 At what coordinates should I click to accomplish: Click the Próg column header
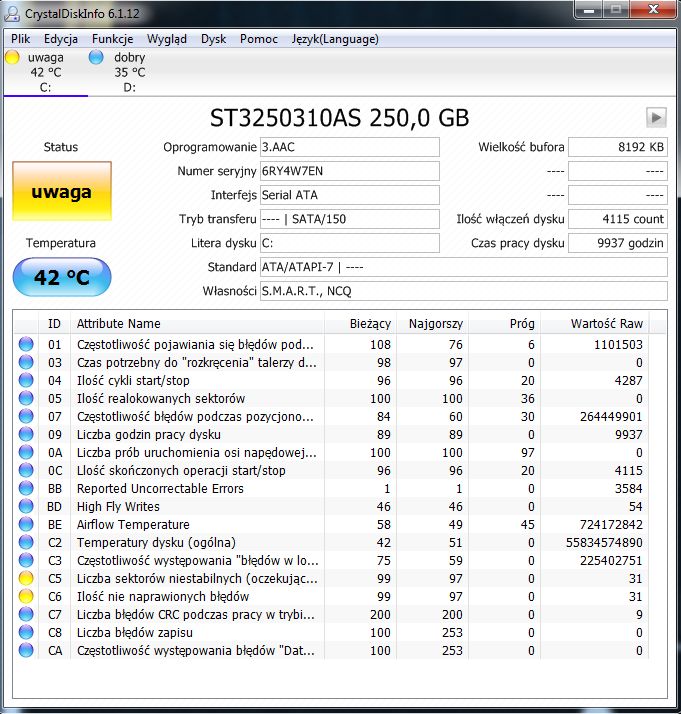click(x=504, y=323)
